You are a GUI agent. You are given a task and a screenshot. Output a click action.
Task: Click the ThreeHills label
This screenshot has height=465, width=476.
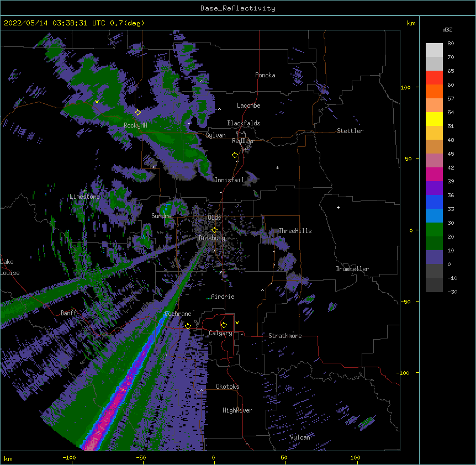(295, 231)
